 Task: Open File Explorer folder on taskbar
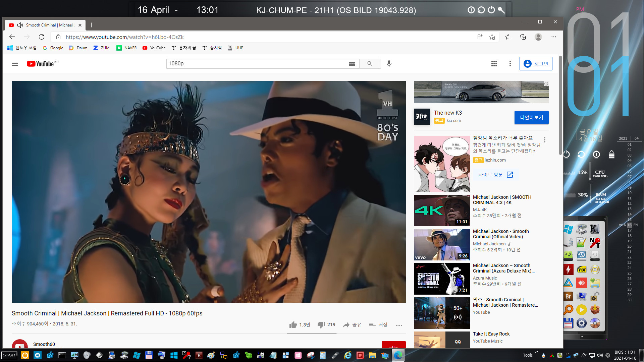point(372,355)
